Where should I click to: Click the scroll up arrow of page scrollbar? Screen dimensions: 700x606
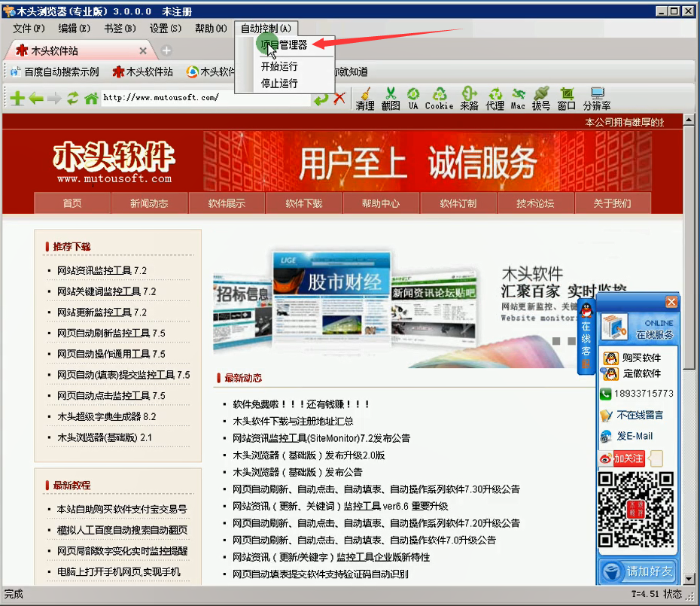pyautogui.click(x=689, y=120)
